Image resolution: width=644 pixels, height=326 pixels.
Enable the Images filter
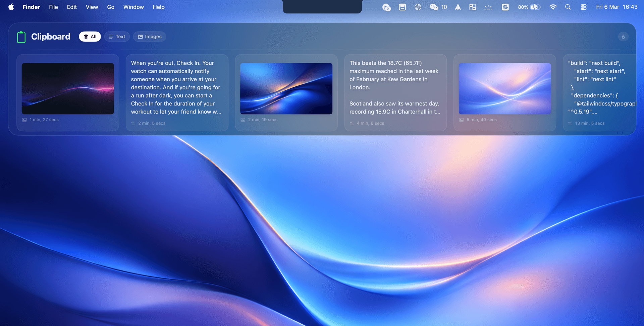(x=149, y=37)
